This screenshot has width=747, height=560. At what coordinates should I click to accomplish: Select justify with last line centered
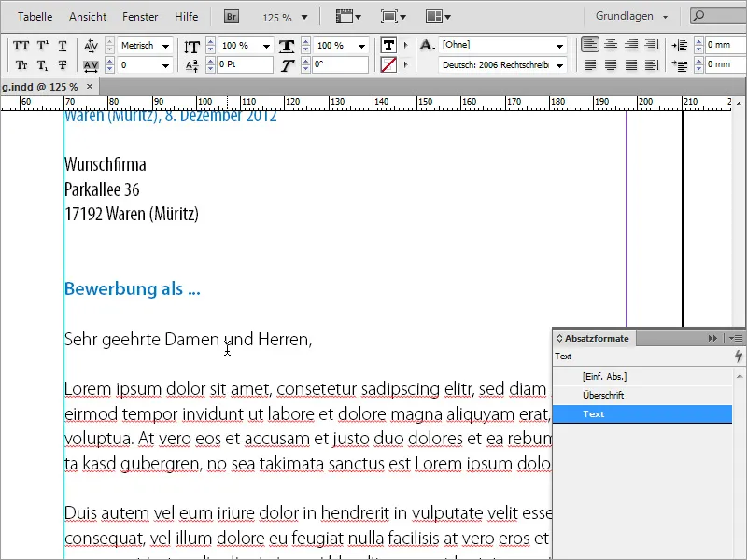pyautogui.click(x=611, y=64)
